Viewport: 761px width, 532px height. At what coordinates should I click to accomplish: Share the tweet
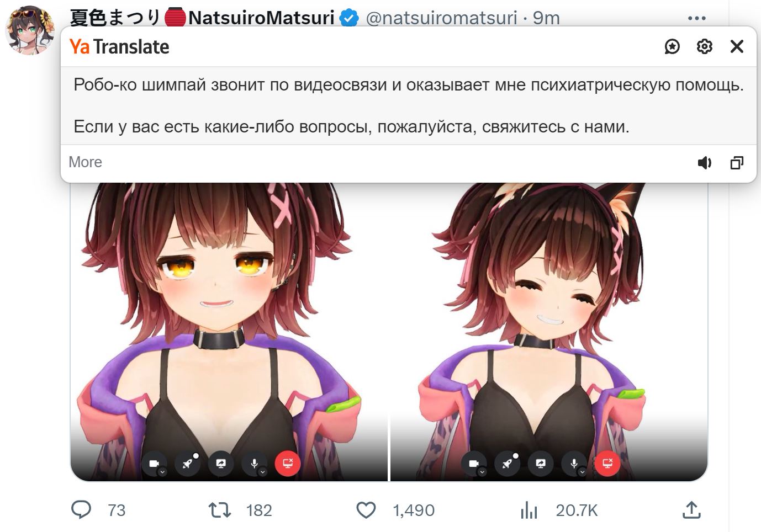coord(691,510)
